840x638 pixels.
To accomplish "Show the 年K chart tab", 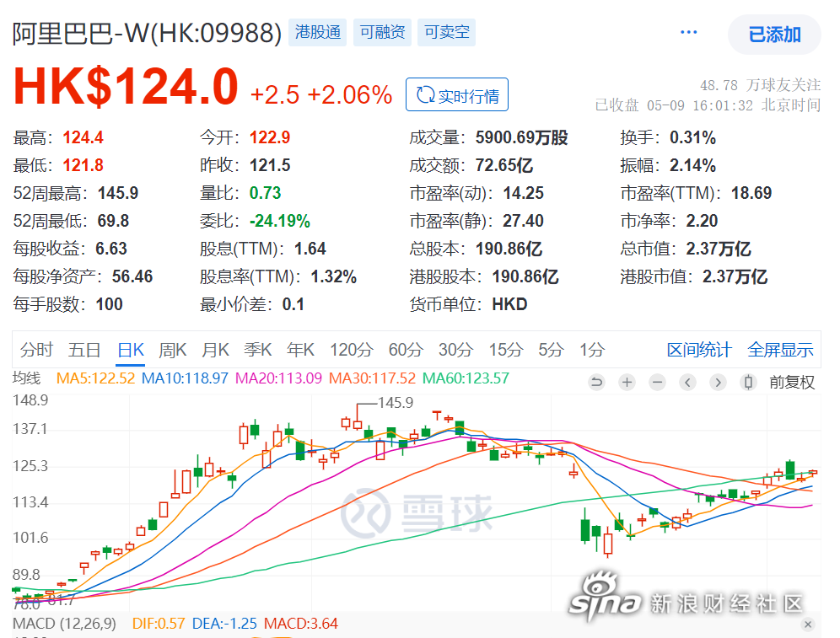I will 300,350.
